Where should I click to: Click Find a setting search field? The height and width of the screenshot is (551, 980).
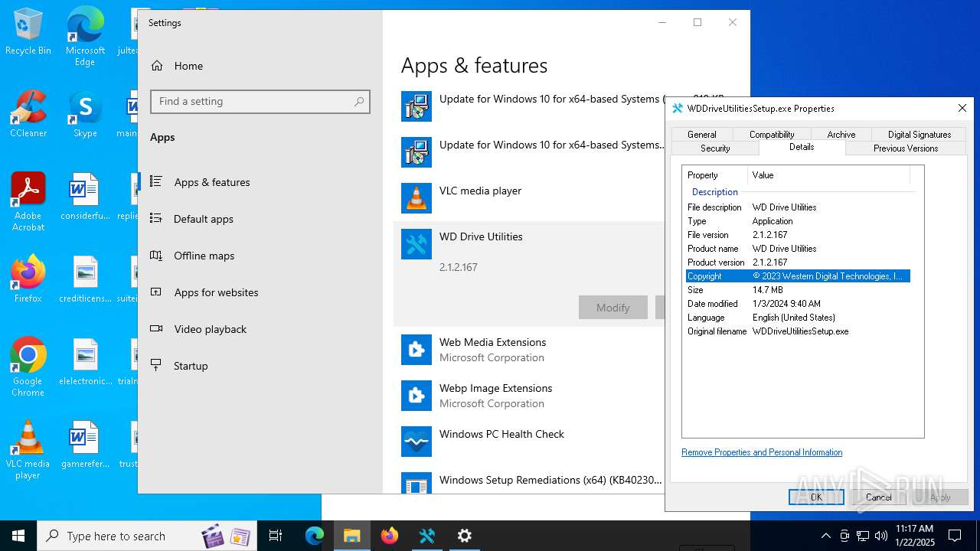click(x=260, y=101)
